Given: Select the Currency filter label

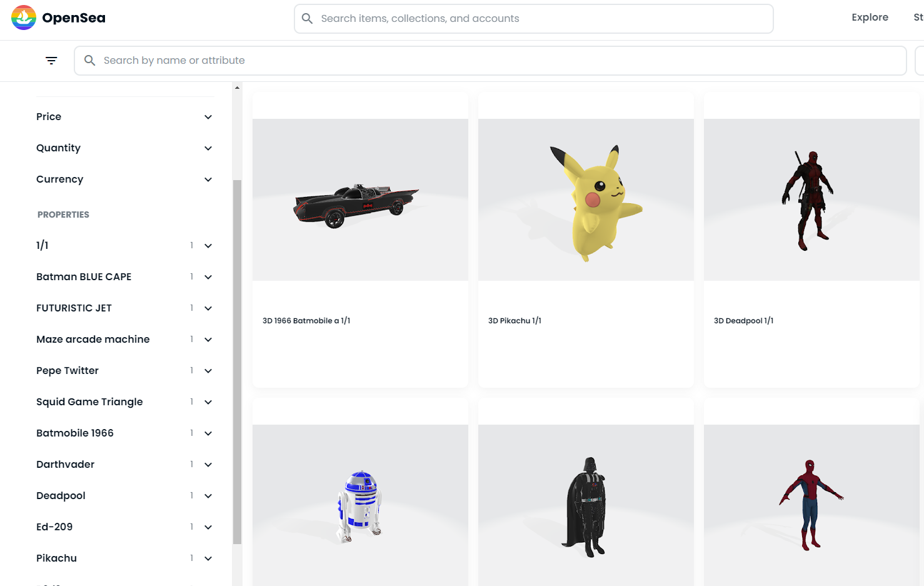Looking at the screenshot, I should (59, 179).
